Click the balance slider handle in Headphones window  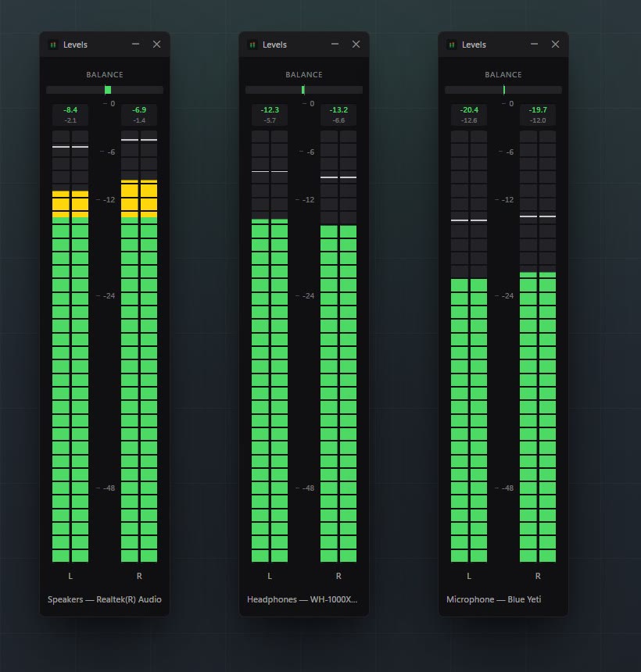(x=303, y=90)
